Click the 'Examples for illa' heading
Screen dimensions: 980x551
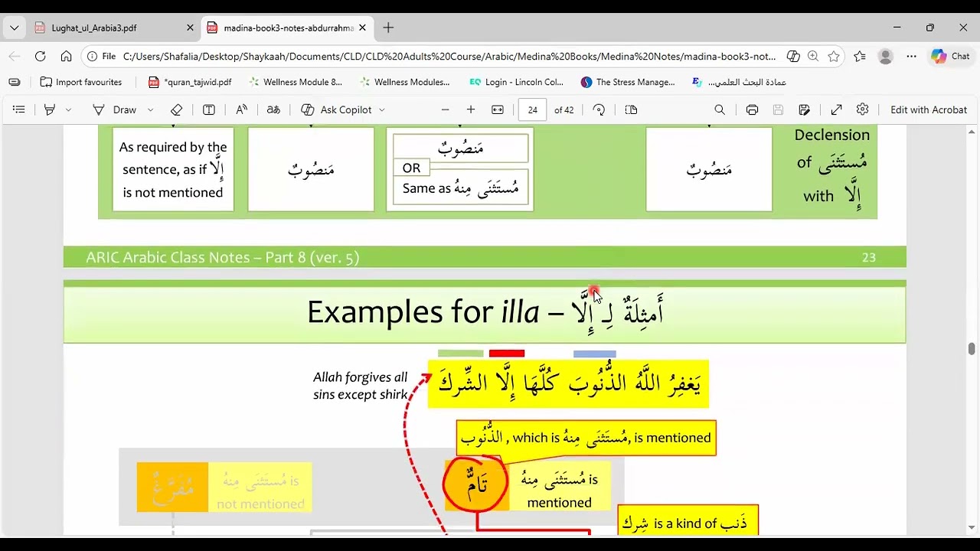(485, 311)
